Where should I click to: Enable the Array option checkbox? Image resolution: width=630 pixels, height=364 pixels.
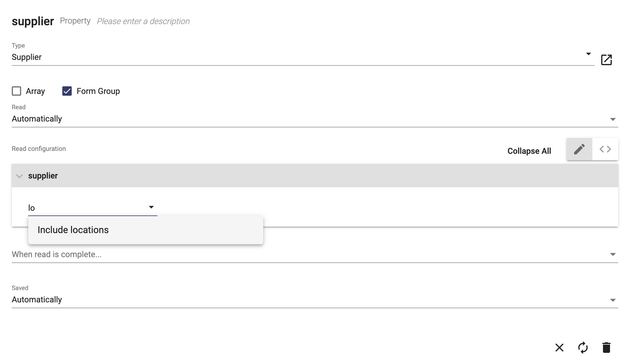point(16,91)
